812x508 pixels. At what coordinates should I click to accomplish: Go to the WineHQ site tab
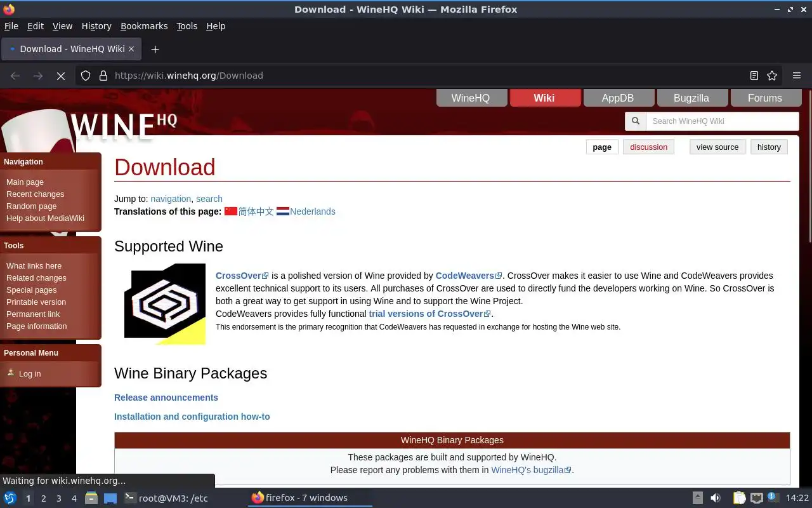tap(471, 98)
